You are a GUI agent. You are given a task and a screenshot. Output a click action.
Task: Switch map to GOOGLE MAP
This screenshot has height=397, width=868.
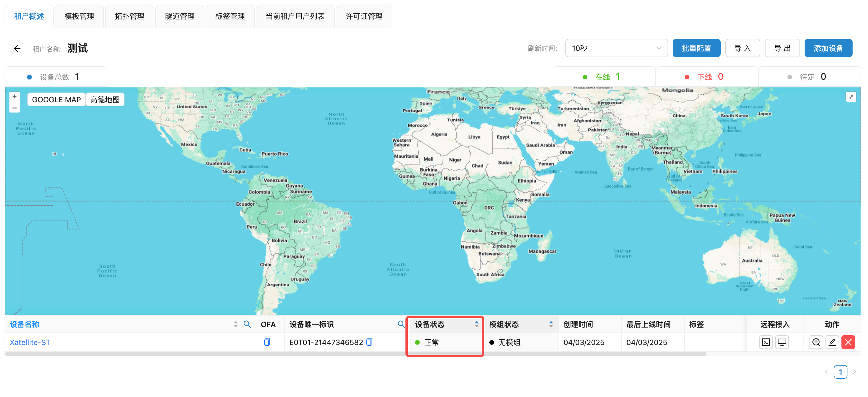(x=56, y=100)
